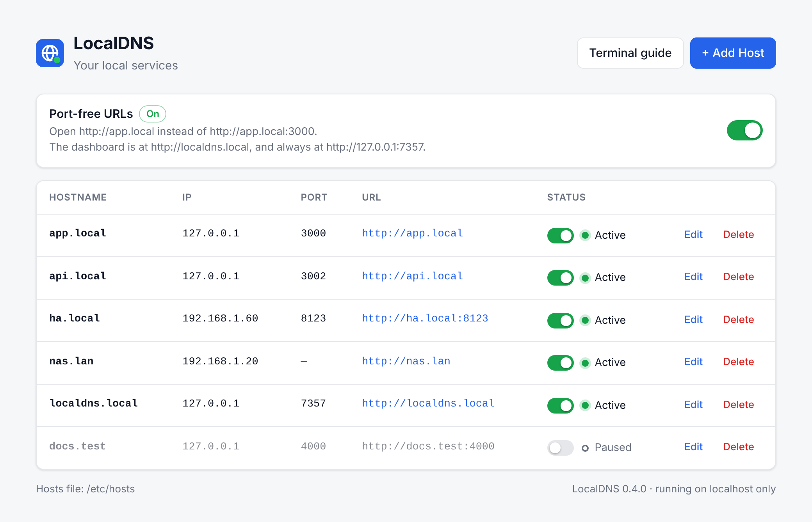Follow the http://localdns.local link

428,403
